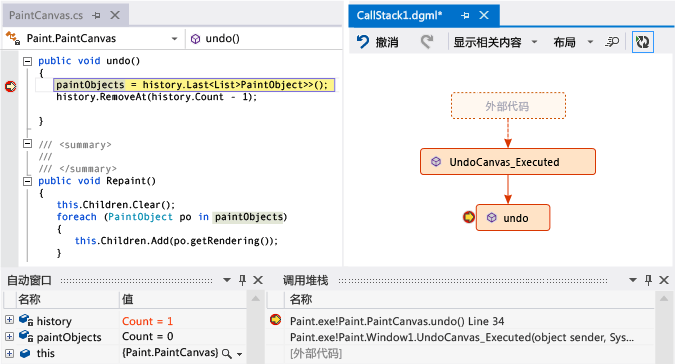This screenshot has height=364, width=675.
Task: Click the cube icon in UndoCanvas_Executed node
Action: [x=436, y=162]
